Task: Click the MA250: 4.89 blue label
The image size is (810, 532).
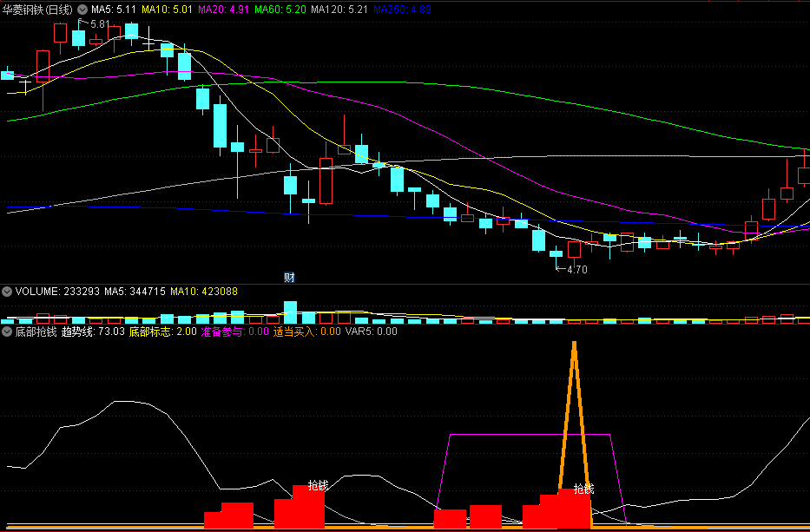Action: 402,10
